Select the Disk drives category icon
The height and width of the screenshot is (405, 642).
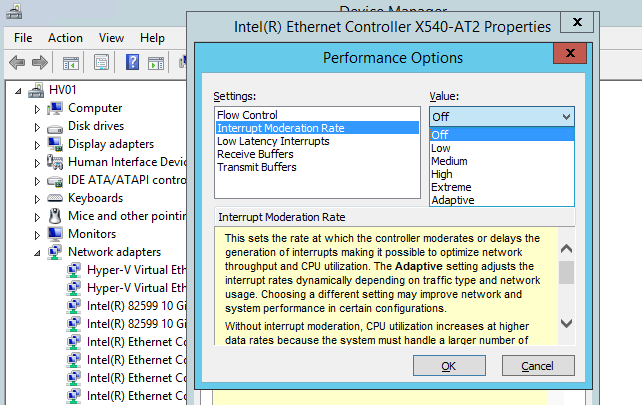[x=54, y=128]
